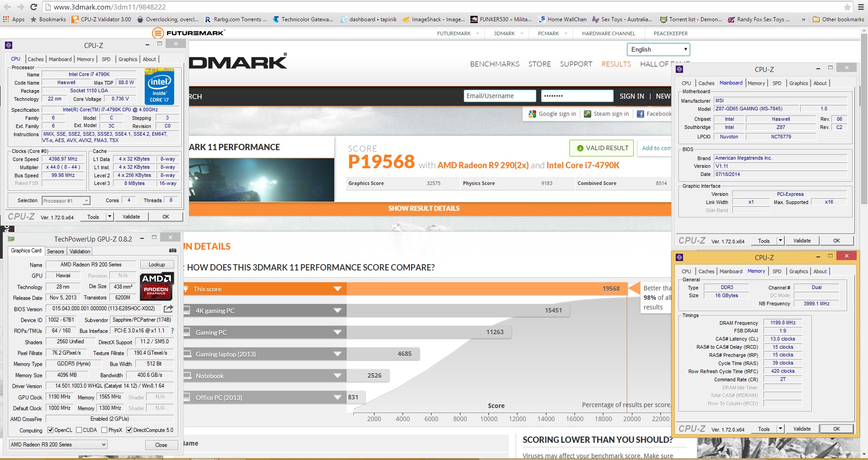Open the GPU selector dropdown in GPU-Z
Image resolution: width=868 pixels, height=460 pixels.
58,445
